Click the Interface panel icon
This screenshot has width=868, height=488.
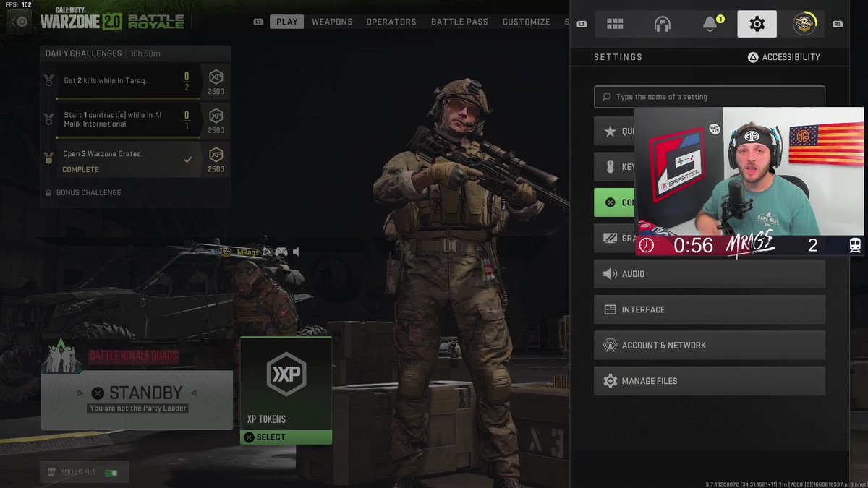[x=610, y=309]
